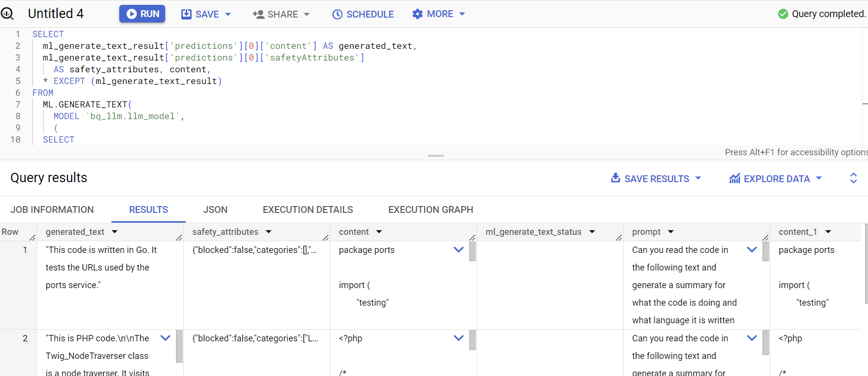This screenshot has height=376, width=868.
Task: Switch to the JOB INFORMATION tab
Action: (52, 209)
